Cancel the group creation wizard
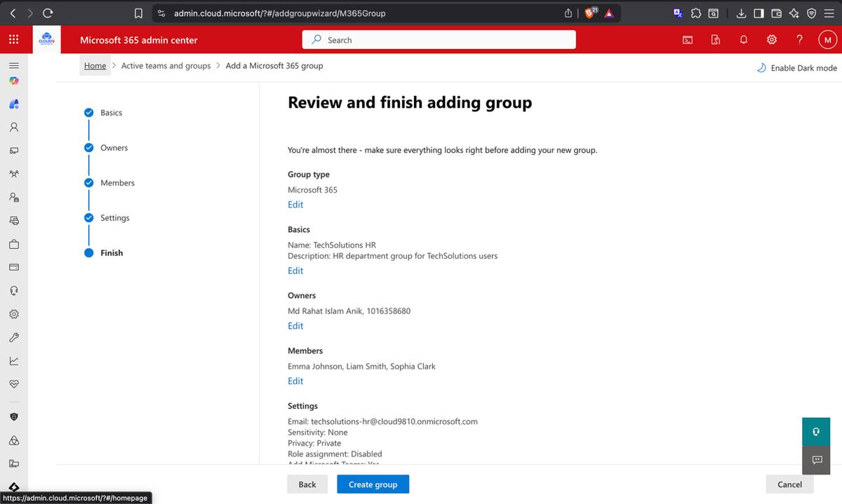This screenshot has width=842, height=504. click(x=789, y=484)
